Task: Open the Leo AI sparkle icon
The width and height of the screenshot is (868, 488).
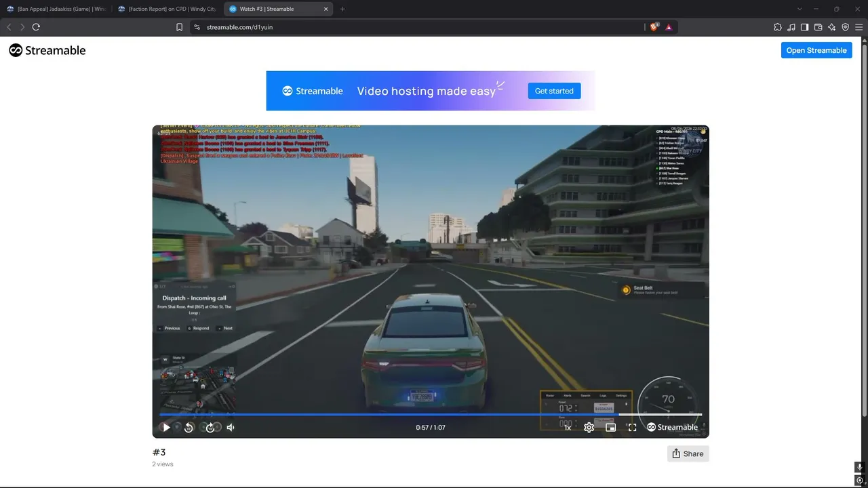Action: pos(832,27)
